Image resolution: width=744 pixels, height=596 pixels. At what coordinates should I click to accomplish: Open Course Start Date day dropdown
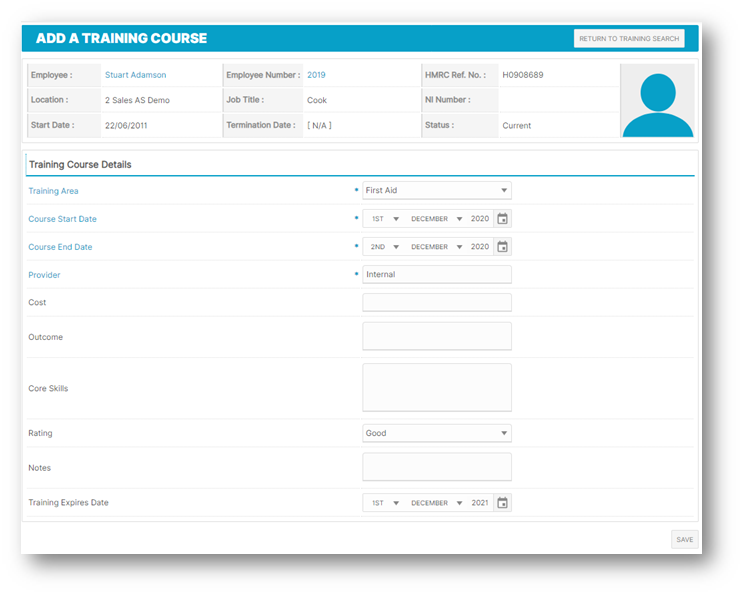[x=385, y=219]
